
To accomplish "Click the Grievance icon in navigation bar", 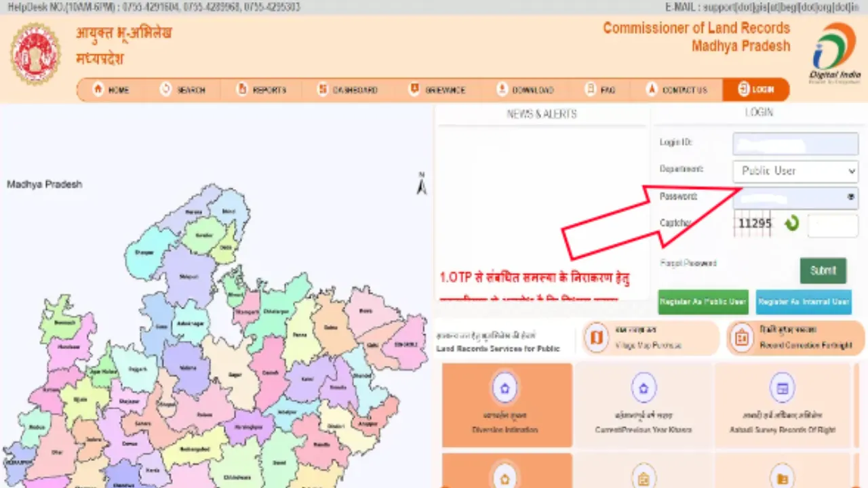I will [414, 89].
